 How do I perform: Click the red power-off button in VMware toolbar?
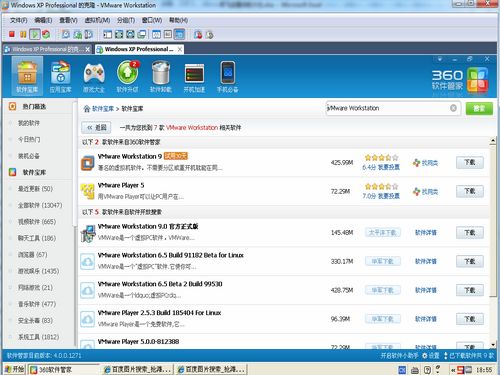coord(12,34)
